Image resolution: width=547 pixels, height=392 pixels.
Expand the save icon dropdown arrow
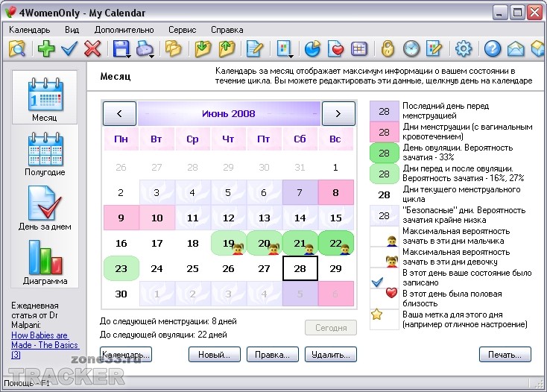coord(128,56)
